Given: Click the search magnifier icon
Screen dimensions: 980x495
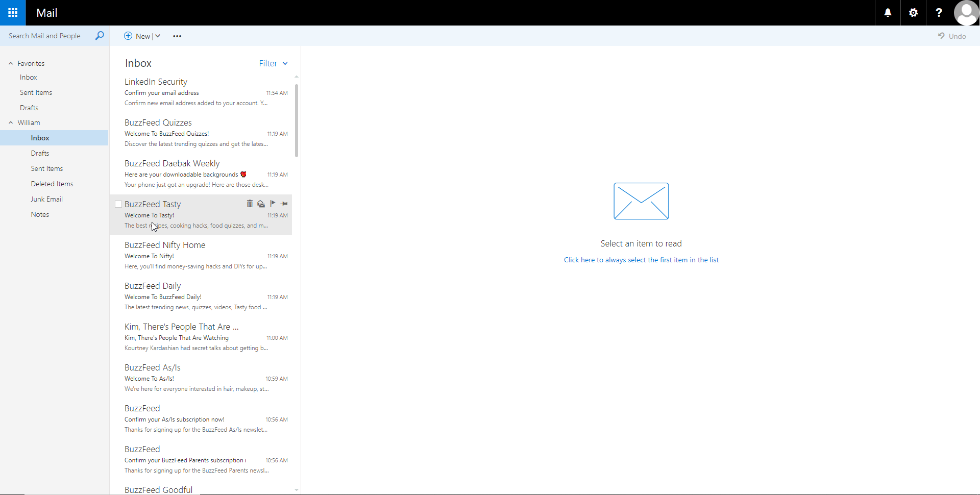Looking at the screenshot, I should tap(100, 36).
